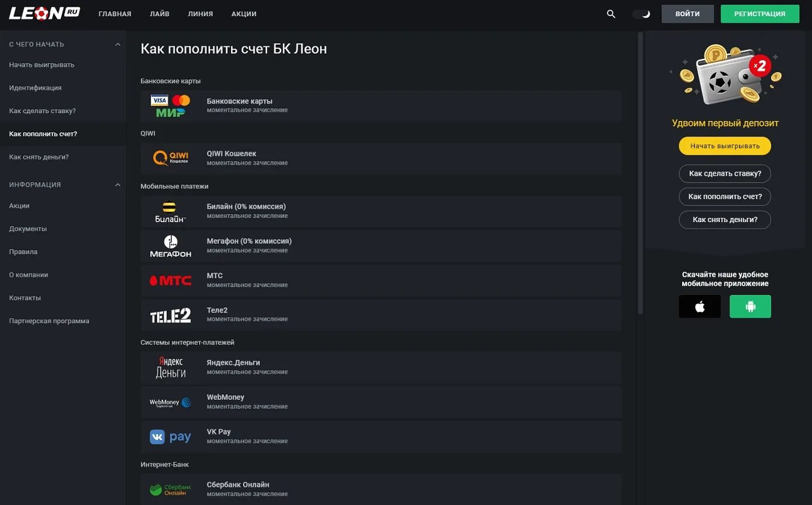This screenshot has width=812, height=505.
Task: Download the iOS app via Apple icon
Action: [700, 306]
